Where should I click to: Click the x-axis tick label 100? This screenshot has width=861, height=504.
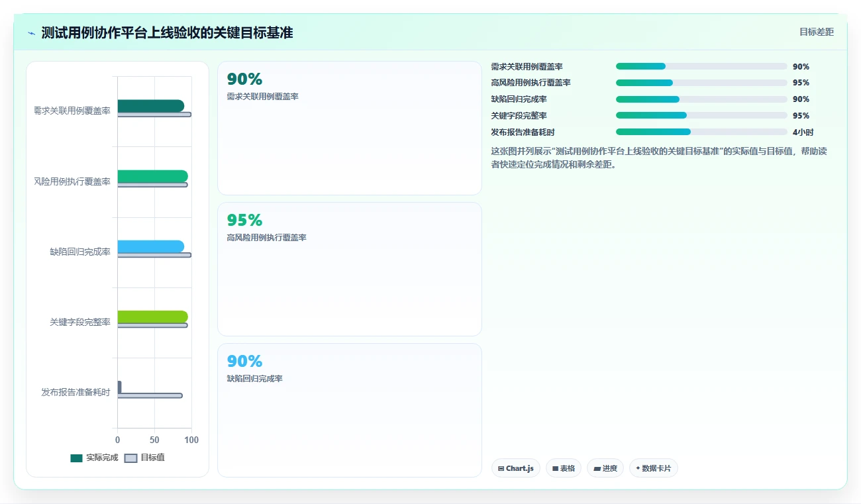pos(191,440)
